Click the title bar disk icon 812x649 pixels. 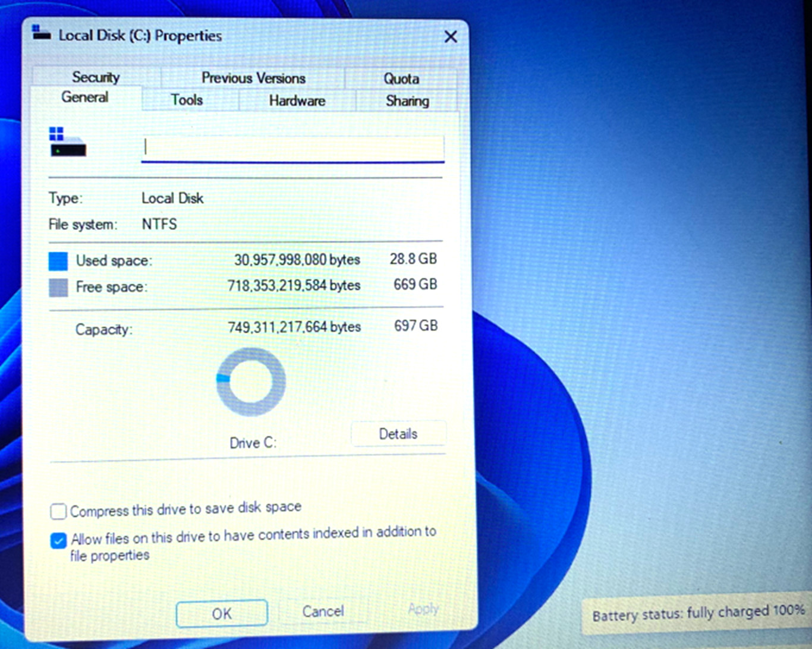(41, 33)
